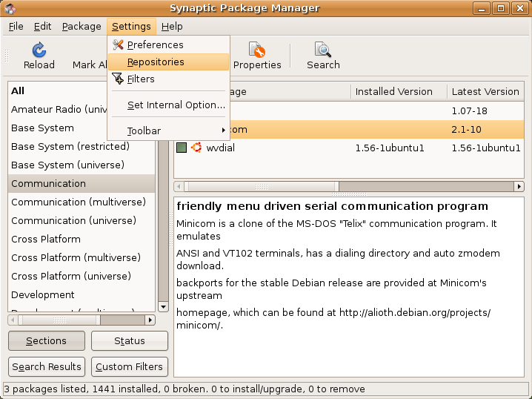The width and height of the screenshot is (532, 399).
Task: Select Communication (universe) section
Action: (82, 221)
